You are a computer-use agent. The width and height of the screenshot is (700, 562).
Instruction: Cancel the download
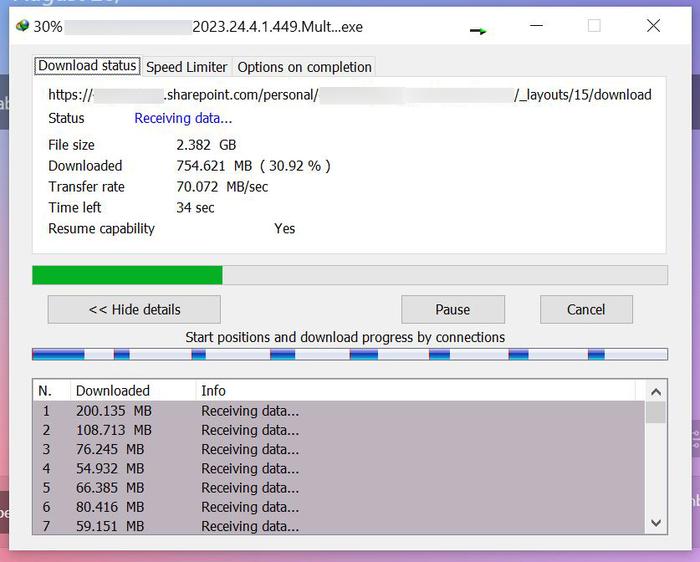tap(586, 309)
